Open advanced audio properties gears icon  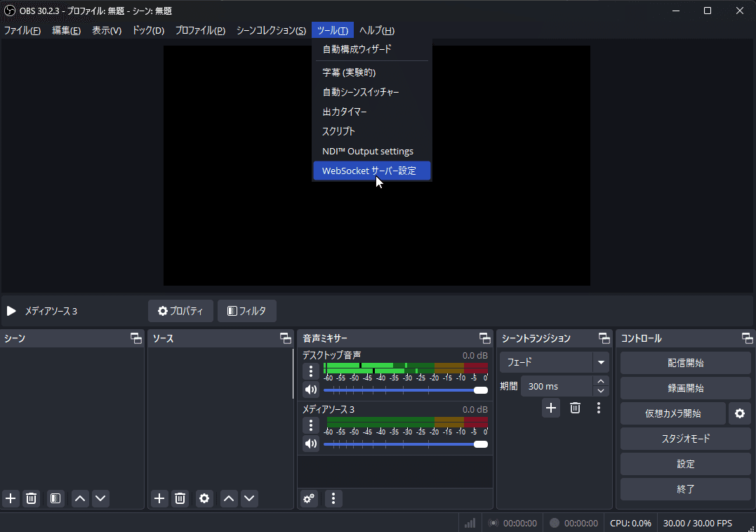pos(309,498)
